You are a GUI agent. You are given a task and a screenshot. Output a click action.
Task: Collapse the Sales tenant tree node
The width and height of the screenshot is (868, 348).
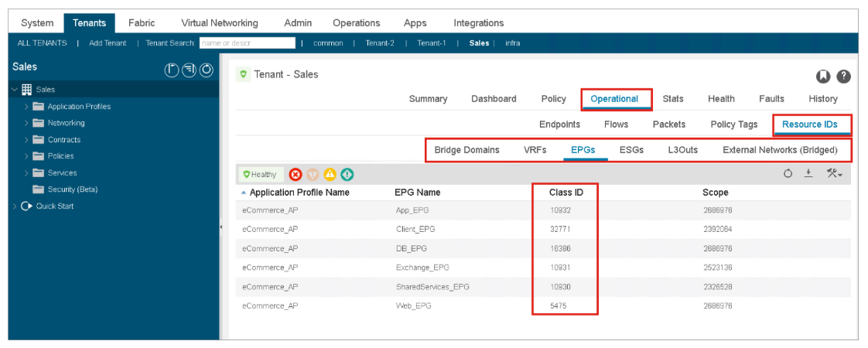15,89
